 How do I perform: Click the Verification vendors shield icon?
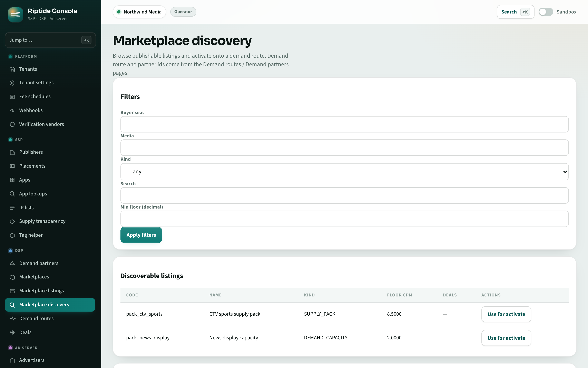(12, 124)
